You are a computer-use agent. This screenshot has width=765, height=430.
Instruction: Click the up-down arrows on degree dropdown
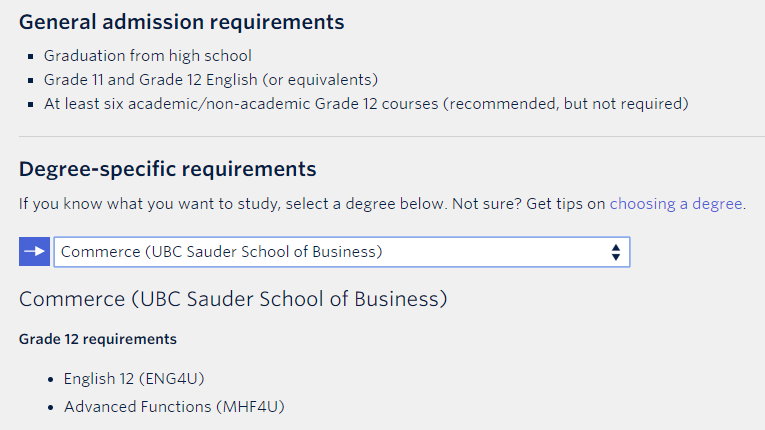point(615,252)
